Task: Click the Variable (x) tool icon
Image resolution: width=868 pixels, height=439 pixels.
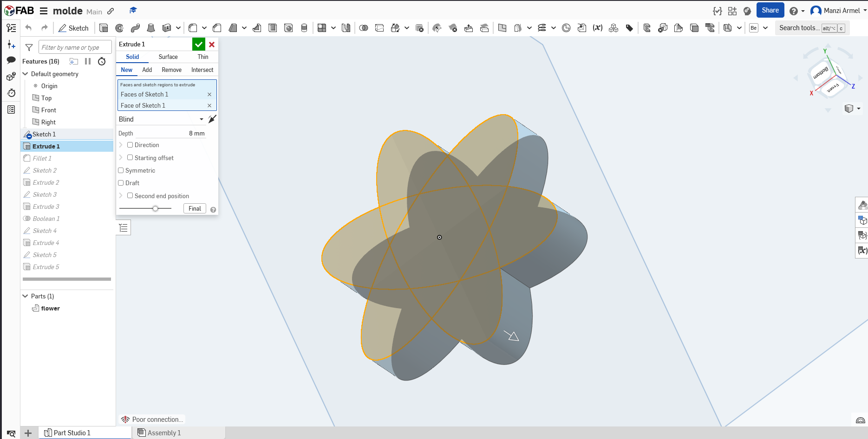Action: click(x=598, y=28)
